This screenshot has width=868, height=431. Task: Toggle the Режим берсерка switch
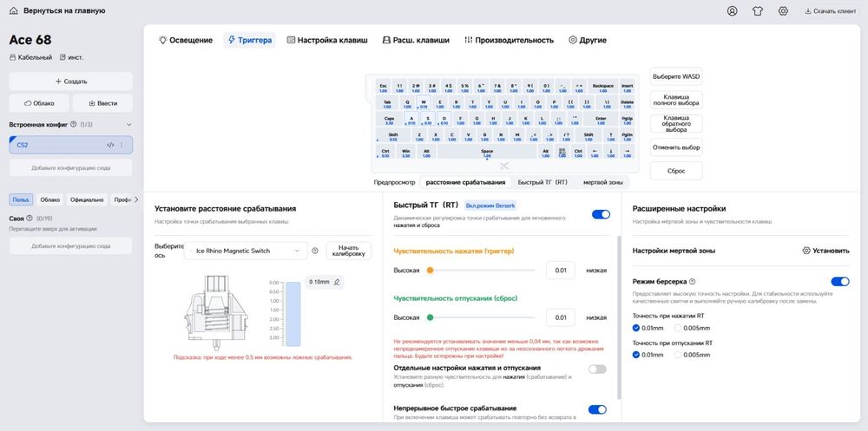pos(839,282)
